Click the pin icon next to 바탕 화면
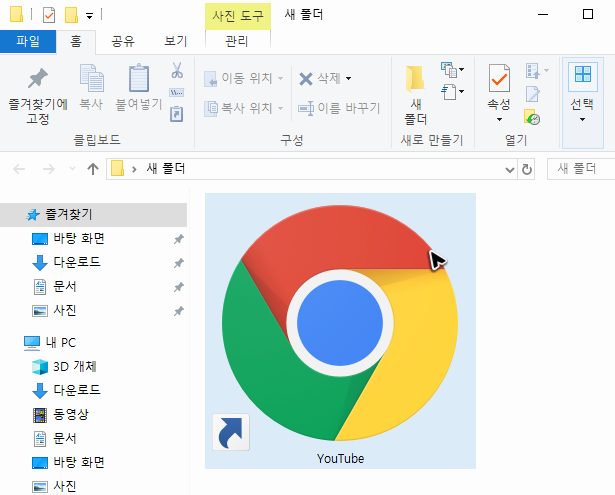The width and height of the screenshot is (615, 495). [179, 239]
